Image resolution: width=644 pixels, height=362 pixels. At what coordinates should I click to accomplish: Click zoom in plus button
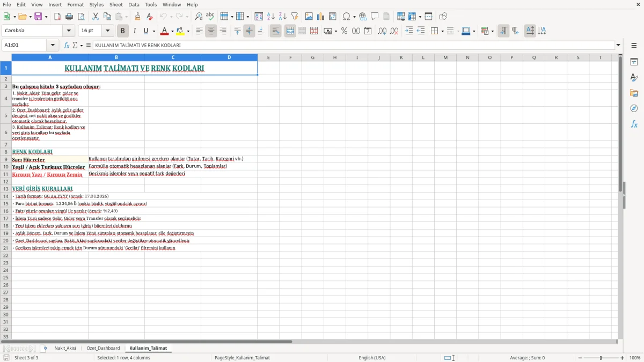point(623,358)
